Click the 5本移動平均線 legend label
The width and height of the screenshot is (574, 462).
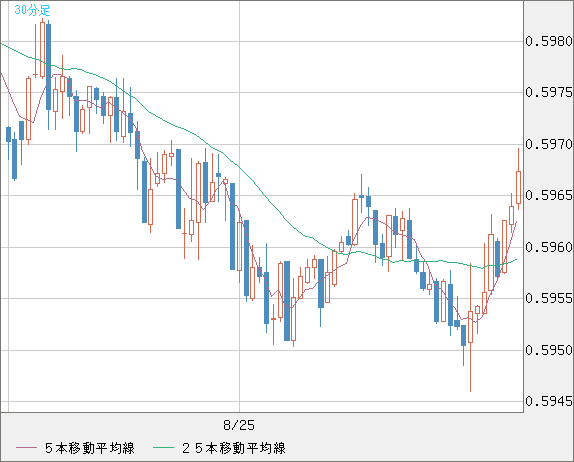90,448
